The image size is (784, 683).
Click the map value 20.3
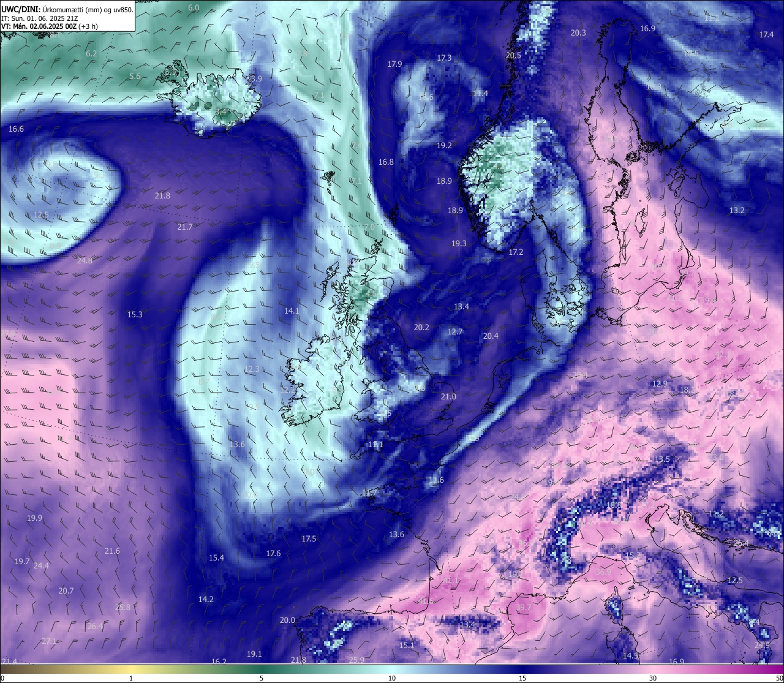[578, 32]
